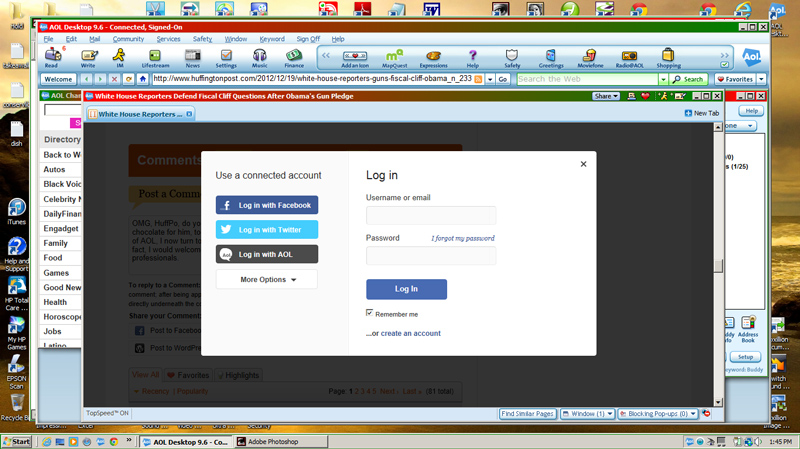The height and width of the screenshot is (449, 800).
Task: Click the I forgot my password link
Action: [x=463, y=238]
